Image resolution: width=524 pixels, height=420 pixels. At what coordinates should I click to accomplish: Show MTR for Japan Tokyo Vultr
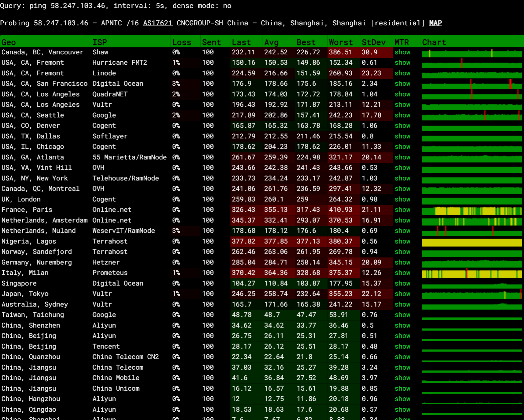pyautogui.click(x=402, y=294)
